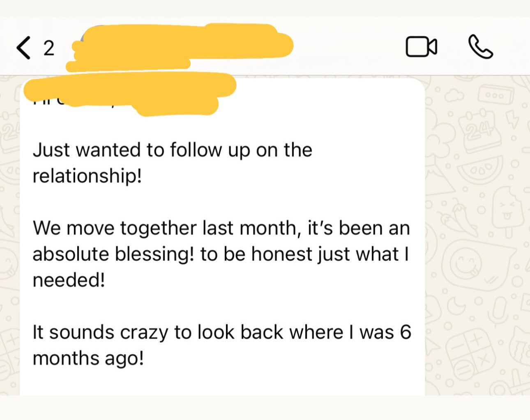530x420 pixels.
Task: Tap the unread count number 2
Action: [49, 48]
